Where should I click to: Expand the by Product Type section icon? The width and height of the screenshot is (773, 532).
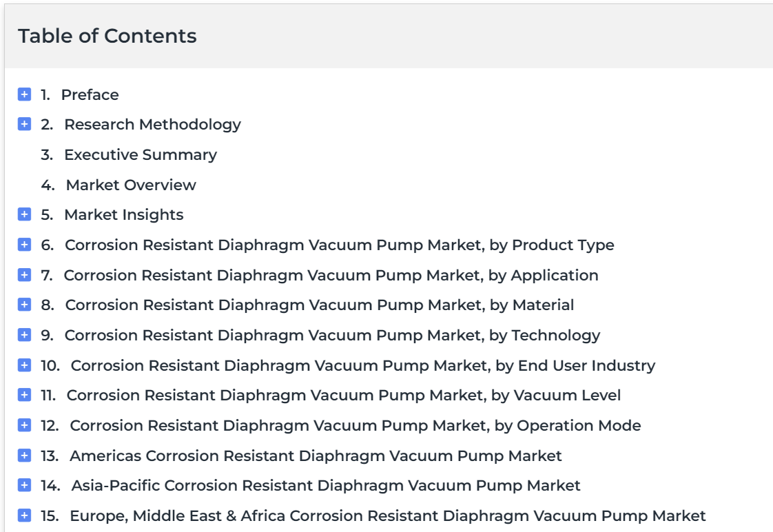pos(24,245)
